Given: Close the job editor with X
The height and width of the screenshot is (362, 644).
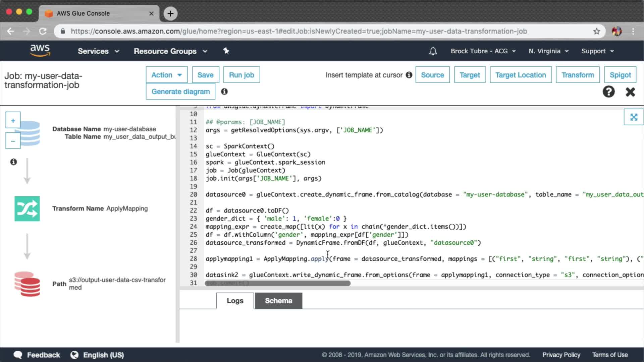Looking at the screenshot, I should [x=630, y=92].
